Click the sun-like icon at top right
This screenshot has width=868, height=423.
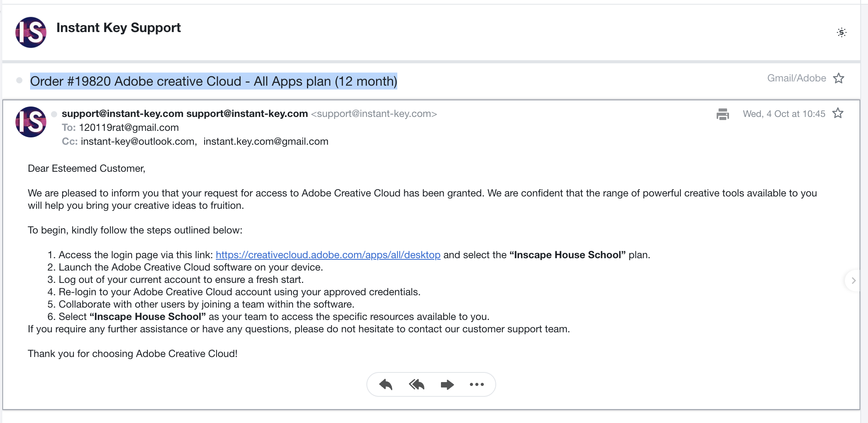(841, 32)
